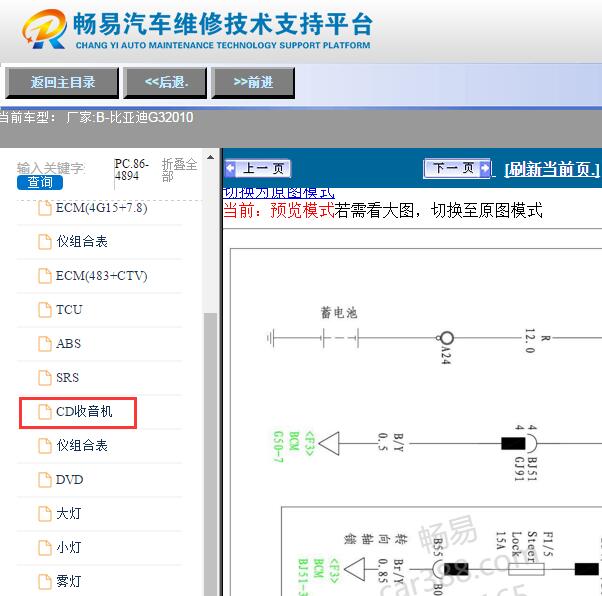Click the G50-7 BCM connector label
602x596 pixels.
tap(294, 447)
